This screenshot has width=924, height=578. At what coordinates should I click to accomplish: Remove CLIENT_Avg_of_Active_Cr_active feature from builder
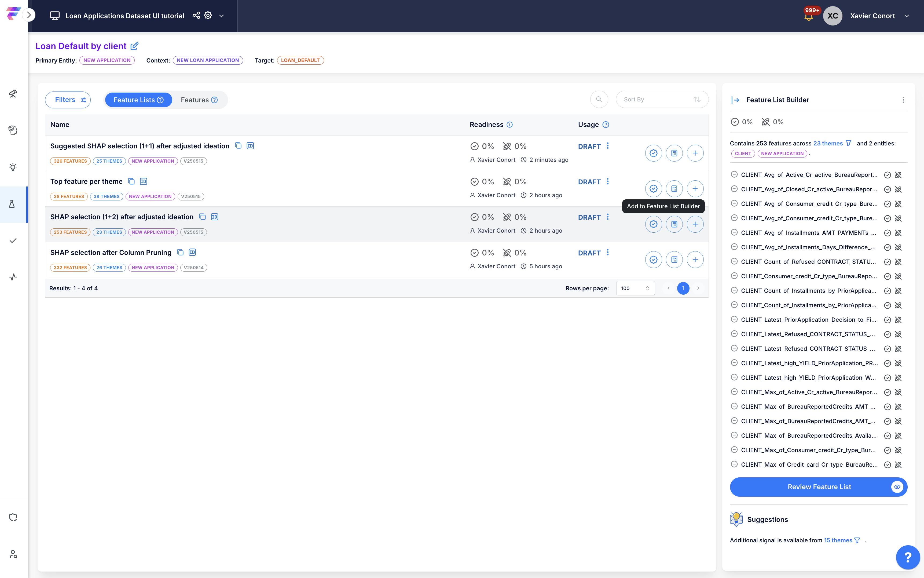tap(734, 175)
